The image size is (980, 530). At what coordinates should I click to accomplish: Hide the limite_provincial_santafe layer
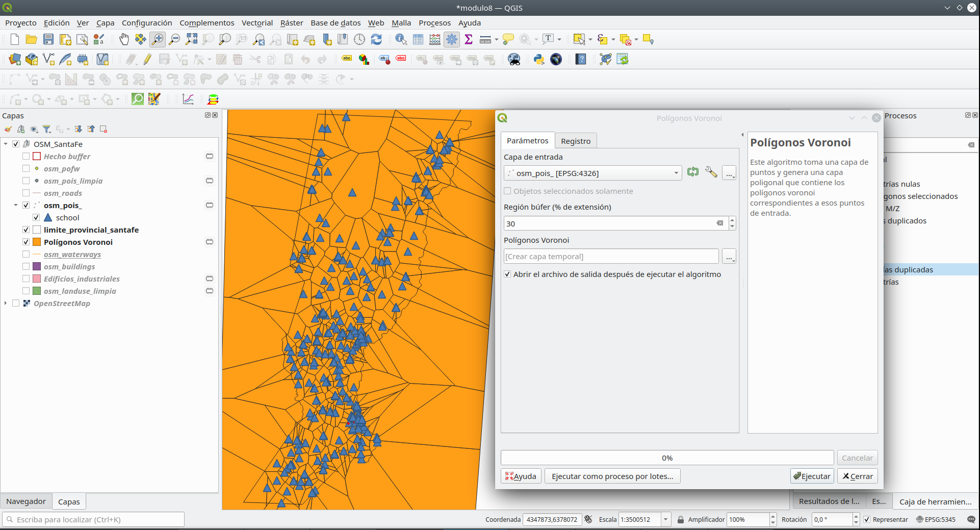[26, 230]
